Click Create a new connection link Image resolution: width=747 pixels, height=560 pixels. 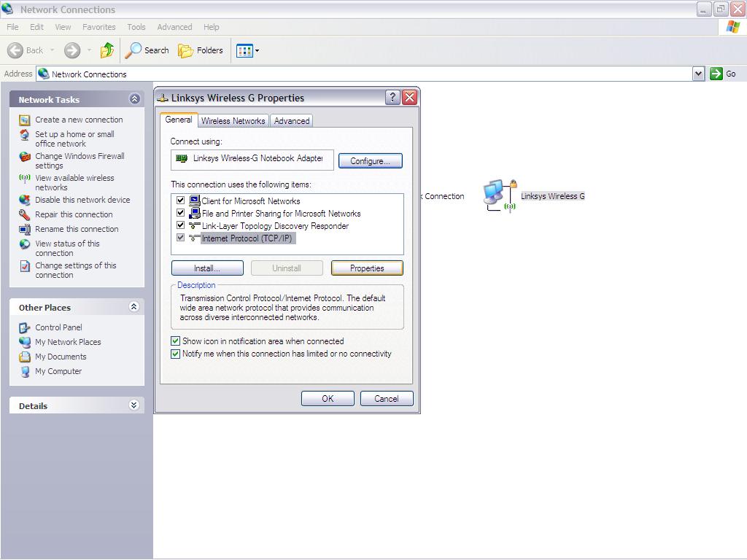coord(79,120)
